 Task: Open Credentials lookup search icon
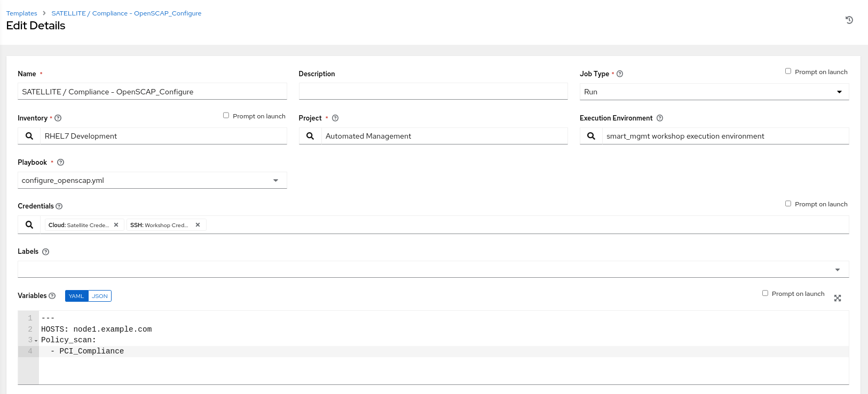coord(29,224)
